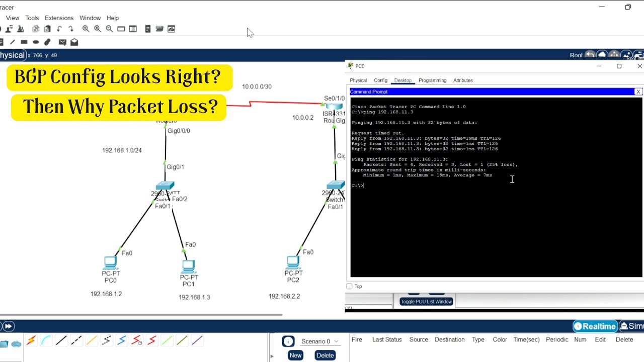Toggle the Top checkbox in PC0 window
This screenshot has height=362, width=644.
349,287
